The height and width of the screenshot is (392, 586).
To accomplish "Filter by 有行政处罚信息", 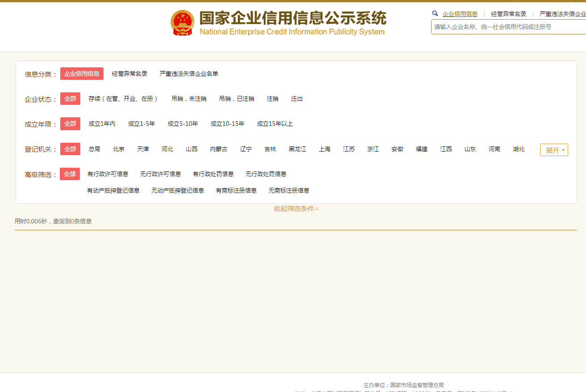I will [x=213, y=174].
